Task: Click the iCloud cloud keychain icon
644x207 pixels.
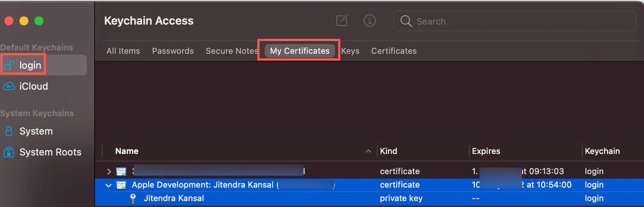Action: [9, 86]
